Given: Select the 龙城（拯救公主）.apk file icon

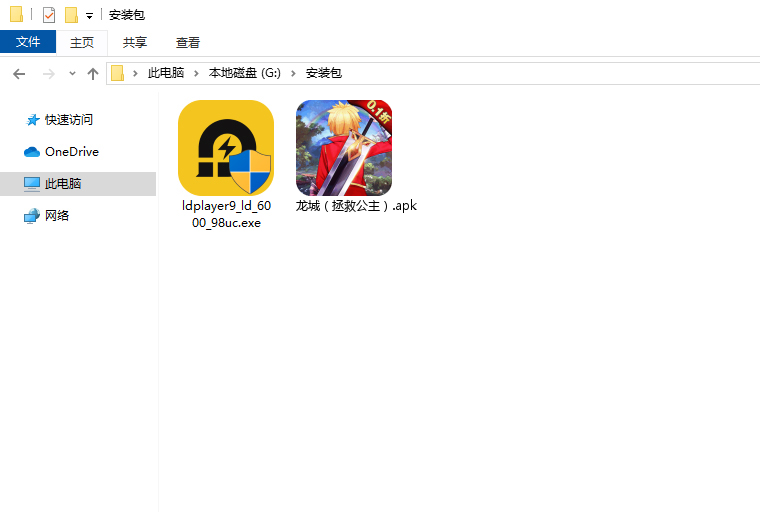Looking at the screenshot, I should [x=344, y=148].
